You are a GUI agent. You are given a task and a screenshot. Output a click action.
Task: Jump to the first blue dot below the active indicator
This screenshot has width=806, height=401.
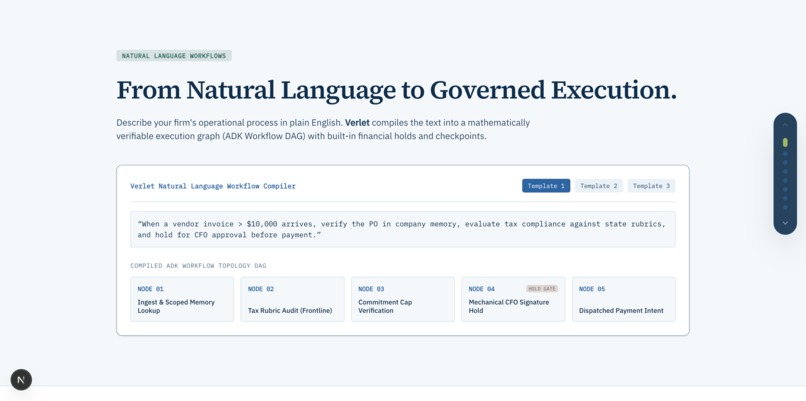coord(785,154)
